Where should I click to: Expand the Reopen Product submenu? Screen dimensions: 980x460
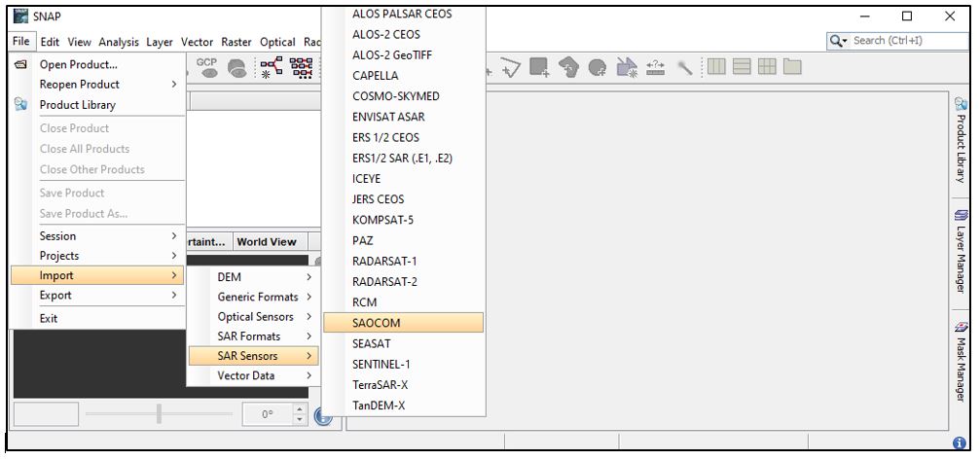pos(98,85)
